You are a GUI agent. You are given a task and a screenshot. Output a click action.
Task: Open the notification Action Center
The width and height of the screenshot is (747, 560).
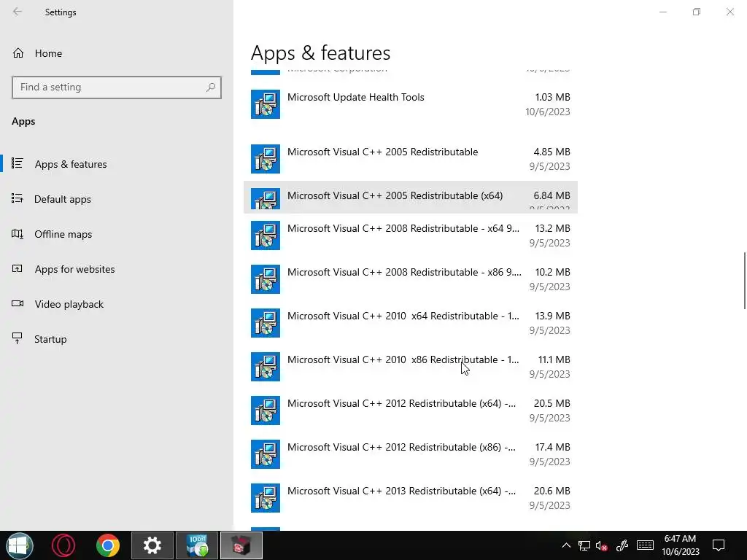(719, 545)
